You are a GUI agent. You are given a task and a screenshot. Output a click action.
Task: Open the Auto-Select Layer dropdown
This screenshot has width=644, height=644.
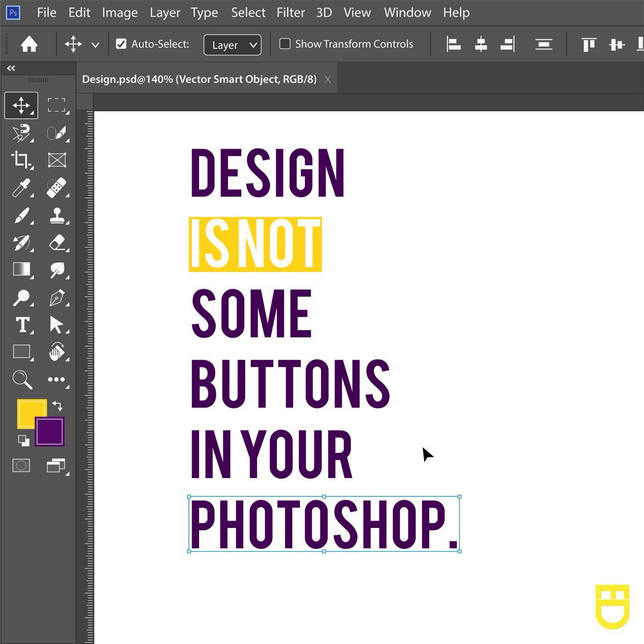click(232, 45)
